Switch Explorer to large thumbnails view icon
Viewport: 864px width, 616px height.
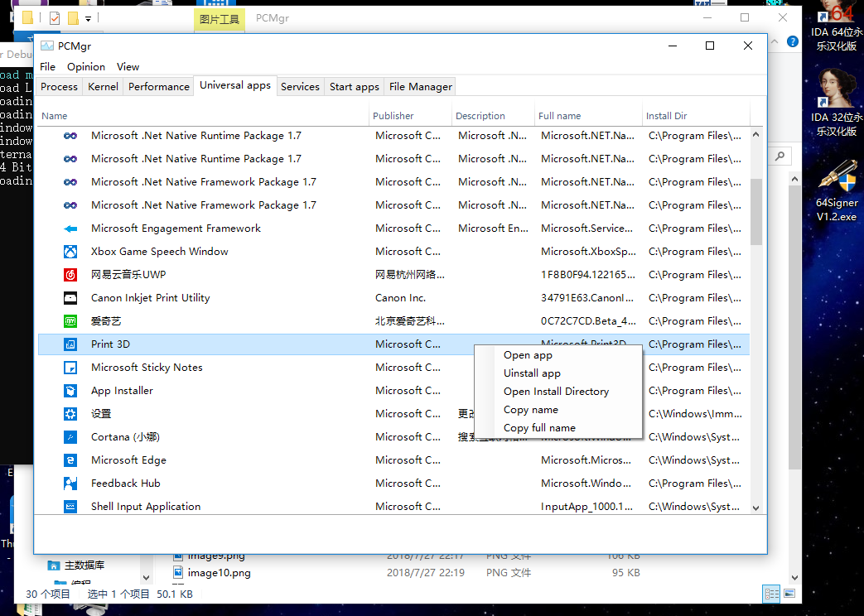click(x=789, y=594)
